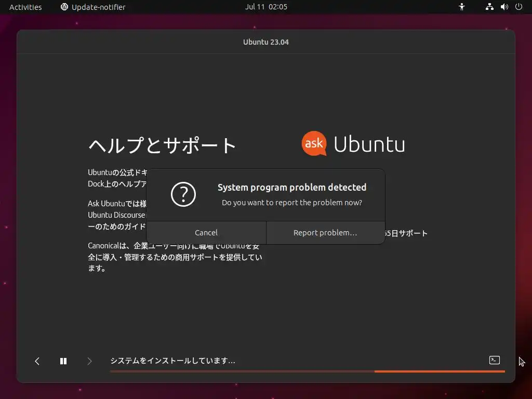Image resolution: width=532 pixels, height=399 pixels.
Task: Click Cancel in the problem dialog
Action: pyautogui.click(x=206, y=233)
